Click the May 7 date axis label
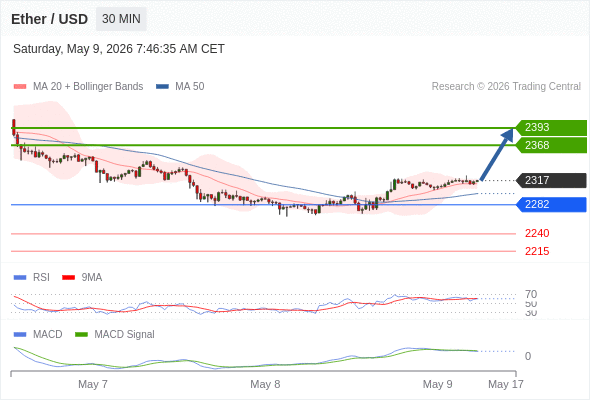The image size is (590, 400). [93, 384]
